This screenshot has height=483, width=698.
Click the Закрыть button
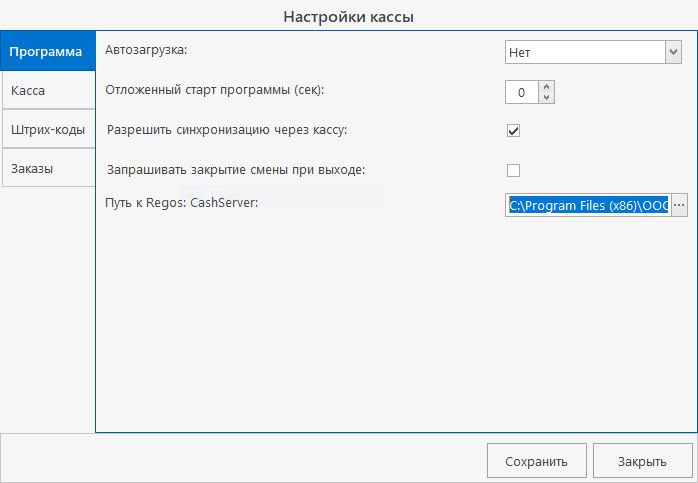click(642, 461)
